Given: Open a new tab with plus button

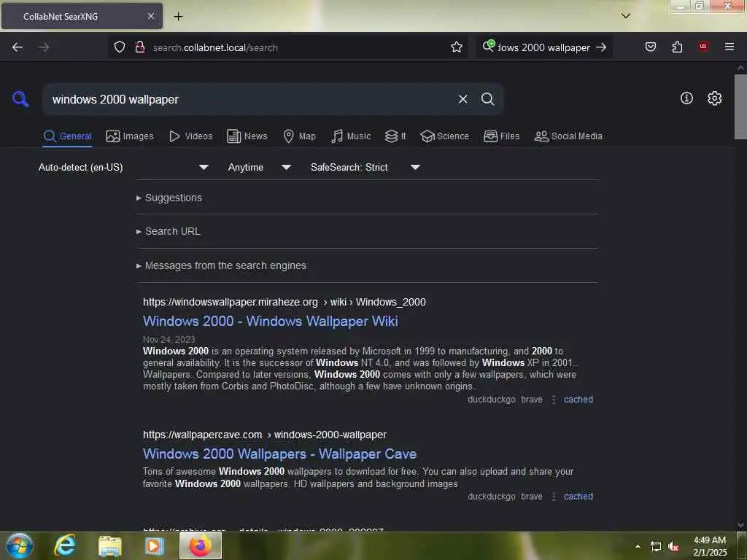Looking at the screenshot, I should (x=178, y=17).
